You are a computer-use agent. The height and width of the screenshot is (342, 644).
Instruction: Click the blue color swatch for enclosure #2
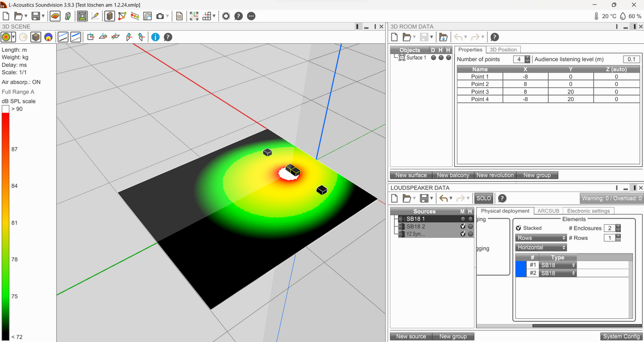click(521, 273)
